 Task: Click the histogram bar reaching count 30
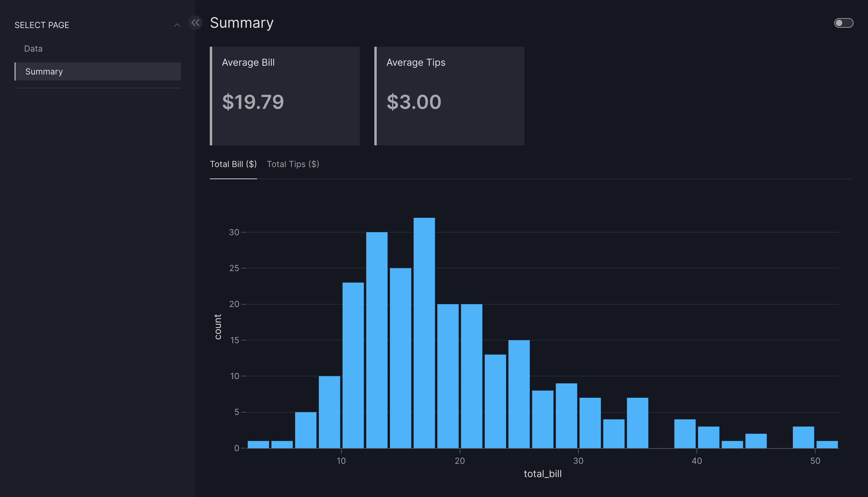[x=376, y=340]
